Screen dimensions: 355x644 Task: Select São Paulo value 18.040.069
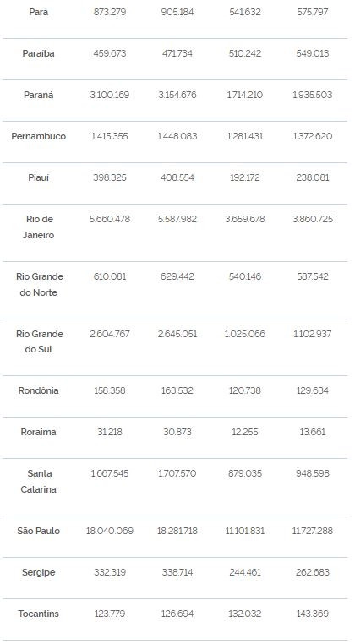[x=110, y=531]
